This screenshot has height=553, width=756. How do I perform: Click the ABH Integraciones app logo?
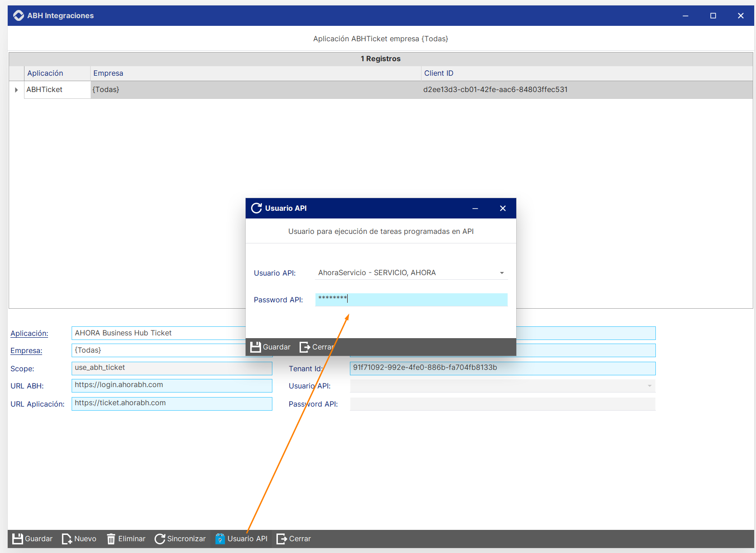[19, 15]
